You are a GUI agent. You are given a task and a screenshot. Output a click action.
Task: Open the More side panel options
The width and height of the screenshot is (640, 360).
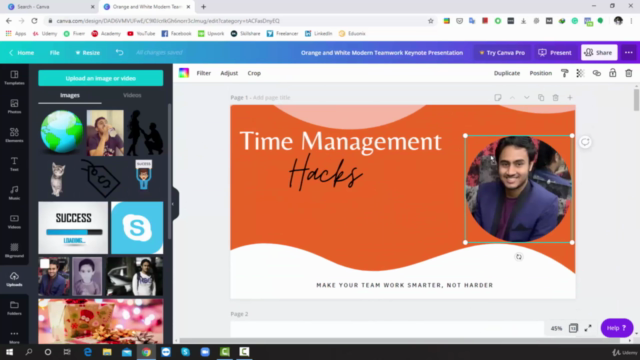pos(14,336)
